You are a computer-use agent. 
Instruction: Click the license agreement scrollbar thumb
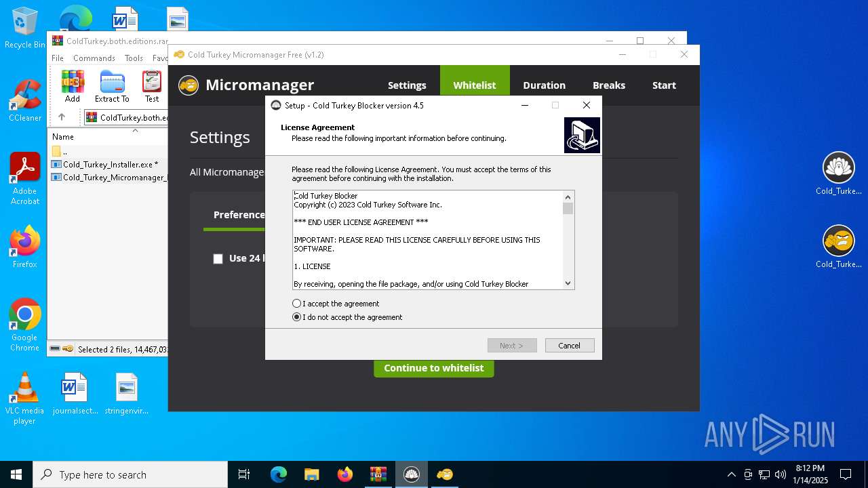pyautogui.click(x=568, y=209)
